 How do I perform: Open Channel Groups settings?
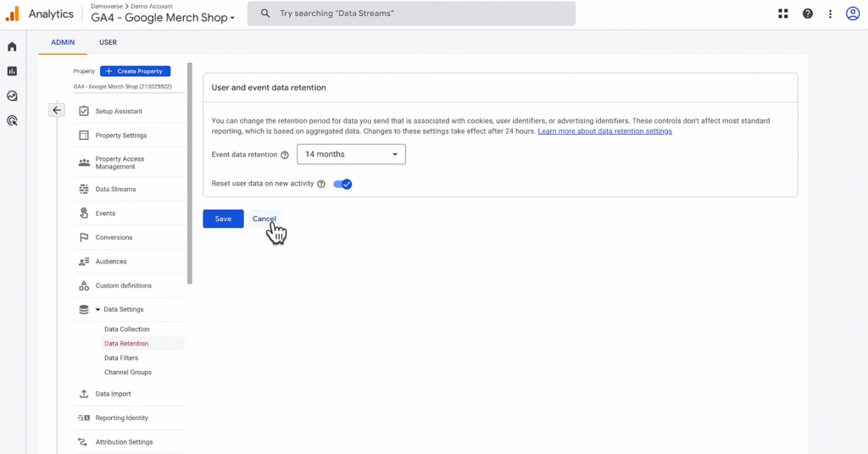tap(128, 372)
